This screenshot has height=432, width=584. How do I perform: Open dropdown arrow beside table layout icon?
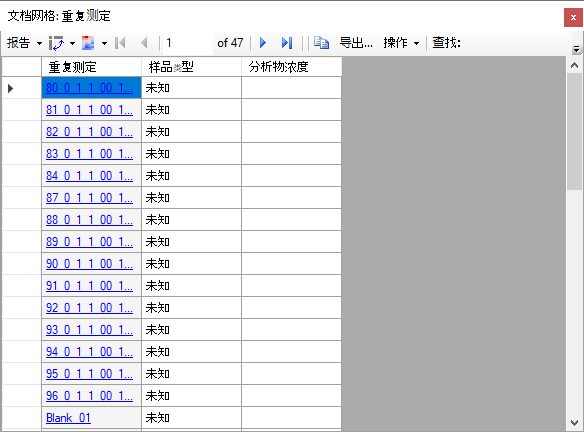coord(105,44)
